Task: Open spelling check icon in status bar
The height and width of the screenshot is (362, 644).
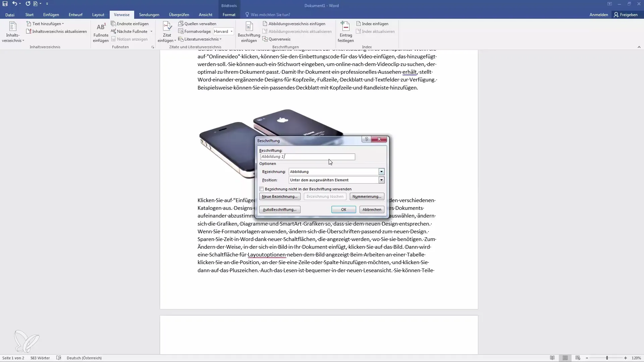Action: (x=59, y=358)
